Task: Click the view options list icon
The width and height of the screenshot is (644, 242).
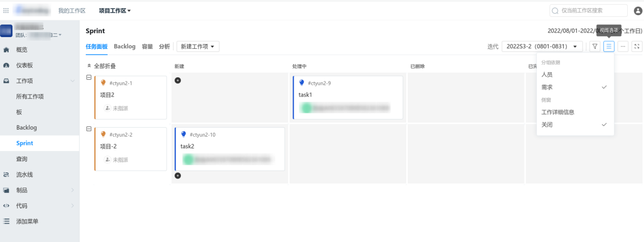Action: pos(609,46)
